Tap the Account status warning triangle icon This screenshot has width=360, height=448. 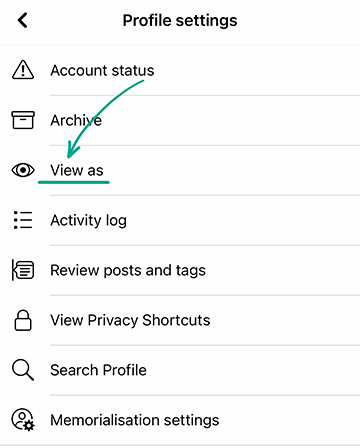pyautogui.click(x=23, y=70)
